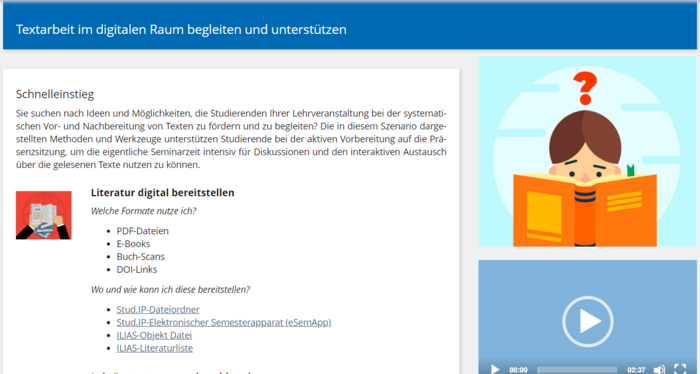Click 'Wo und wie kann ich diese bereitstellen?'

tap(171, 289)
